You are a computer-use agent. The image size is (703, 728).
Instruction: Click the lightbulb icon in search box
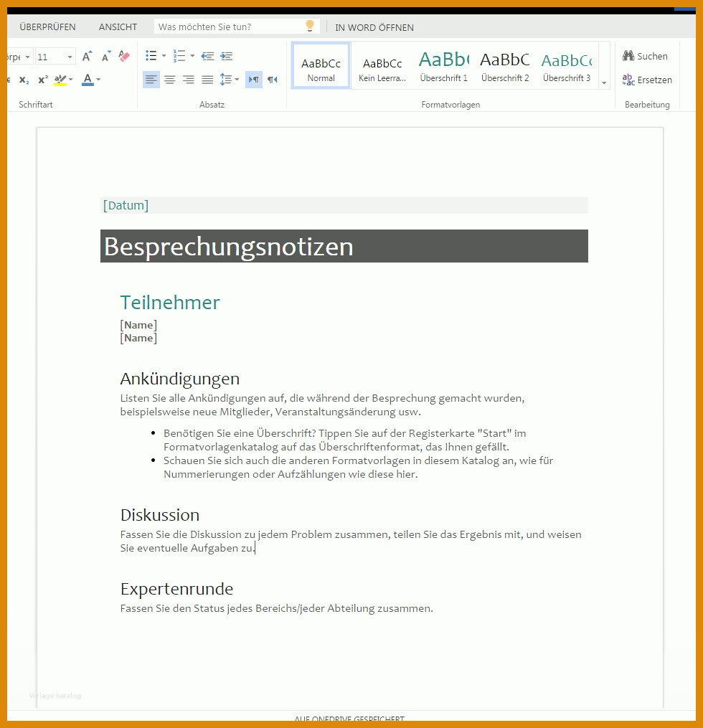point(310,26)
